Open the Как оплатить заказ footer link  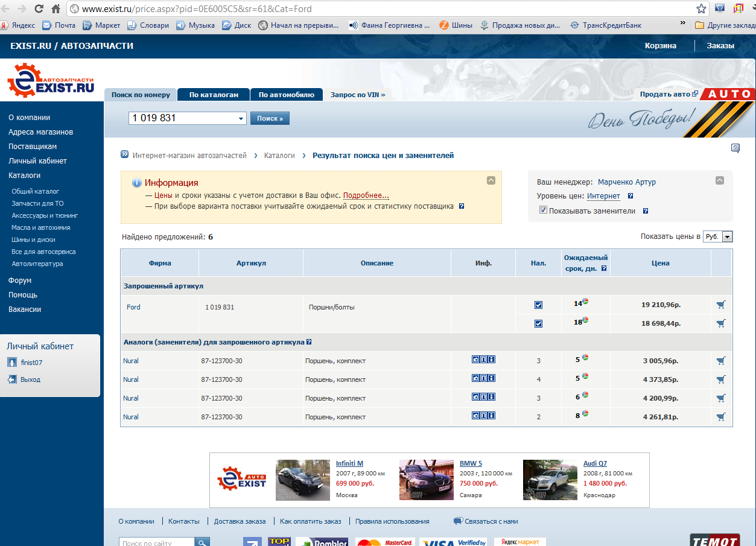[310, 521]
